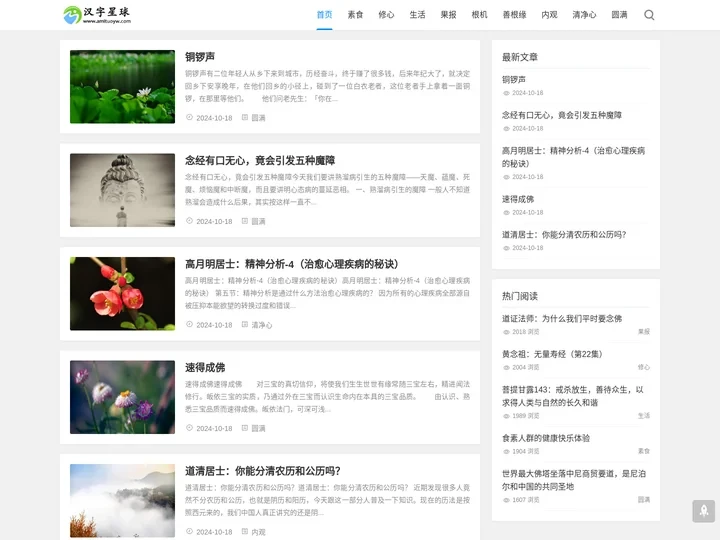720x540 pixels.
Task: Open sidebar latest article 速得成佛
Action: point(518,199)
